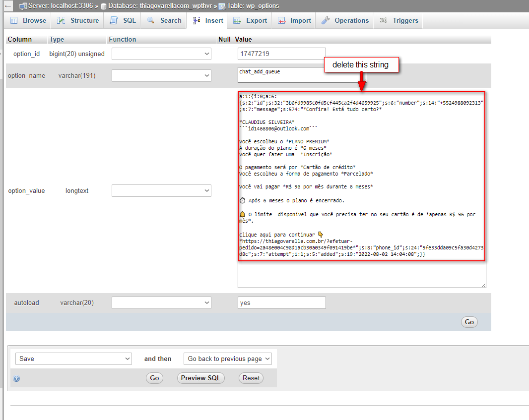
Task: Click the 'autoload' column name
Action: [26, 302]
